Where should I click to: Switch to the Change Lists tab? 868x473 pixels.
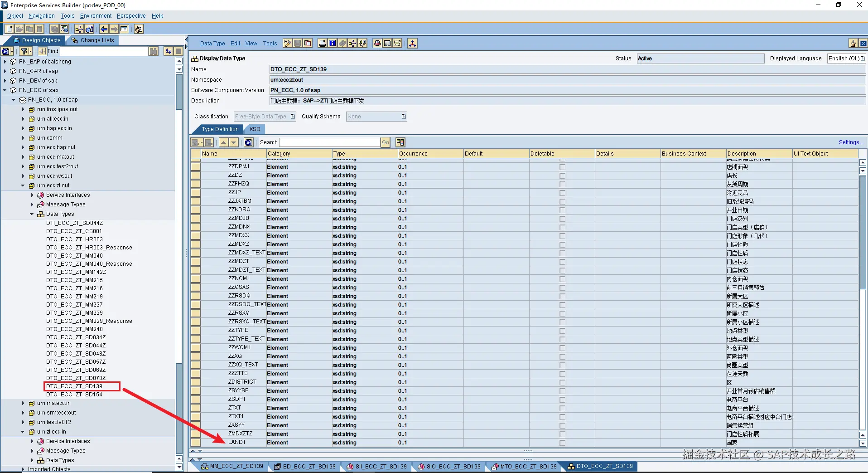[x=93, y=40]
